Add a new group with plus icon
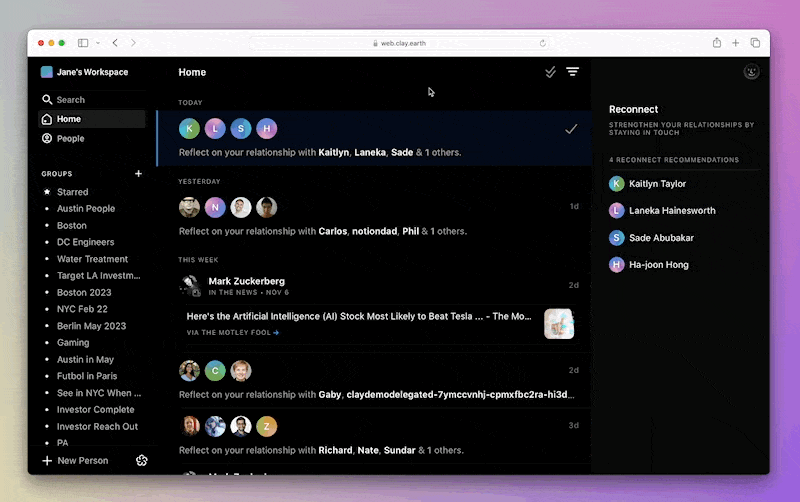The height and width of the screenshot is (502, 800). [138, 173]
